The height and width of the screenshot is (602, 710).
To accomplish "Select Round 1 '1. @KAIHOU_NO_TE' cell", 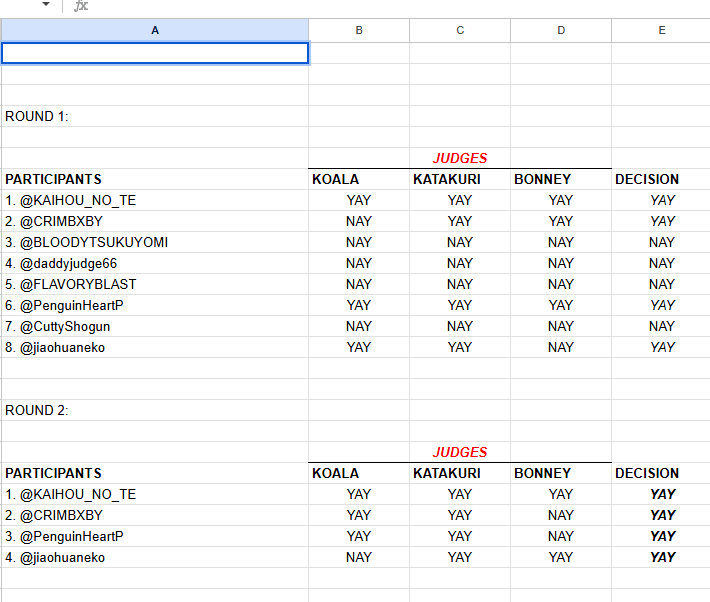I will tap(155, 200).
